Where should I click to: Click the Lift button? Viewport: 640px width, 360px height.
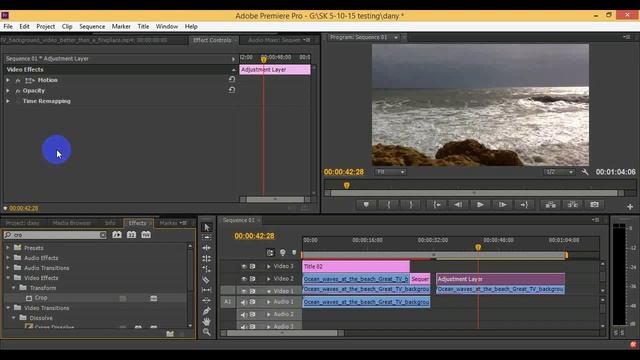click(551, 204)
